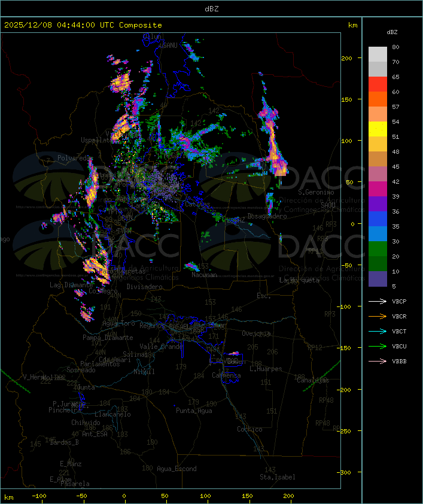Click the Llancanelo place label
Screen dimensions: 423x504
tap(112, 414)
